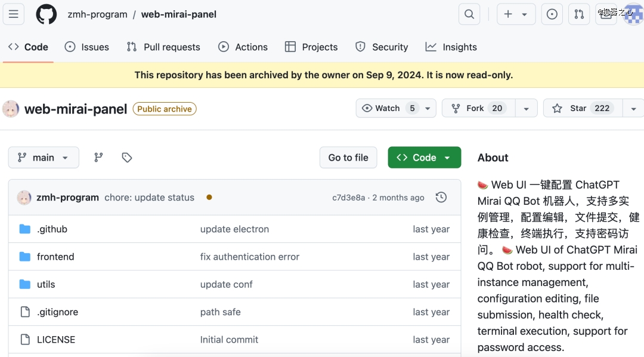Switch to the Code tab
Image resolution: width=644 pixels, height=357 pixels.
click(28, 47)
